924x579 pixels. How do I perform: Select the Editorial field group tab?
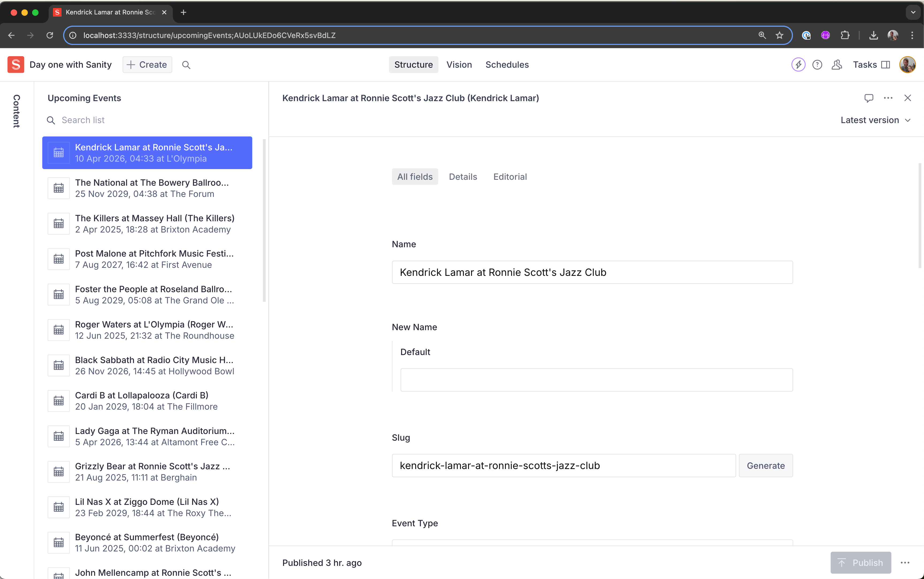(510, 177)
